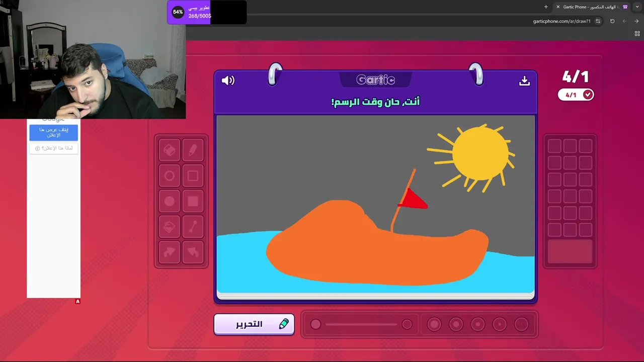The height and width of the screenshot is (362, 644).
Task: Select the pencil drawing tool
Action: click(x=193, y=150)
